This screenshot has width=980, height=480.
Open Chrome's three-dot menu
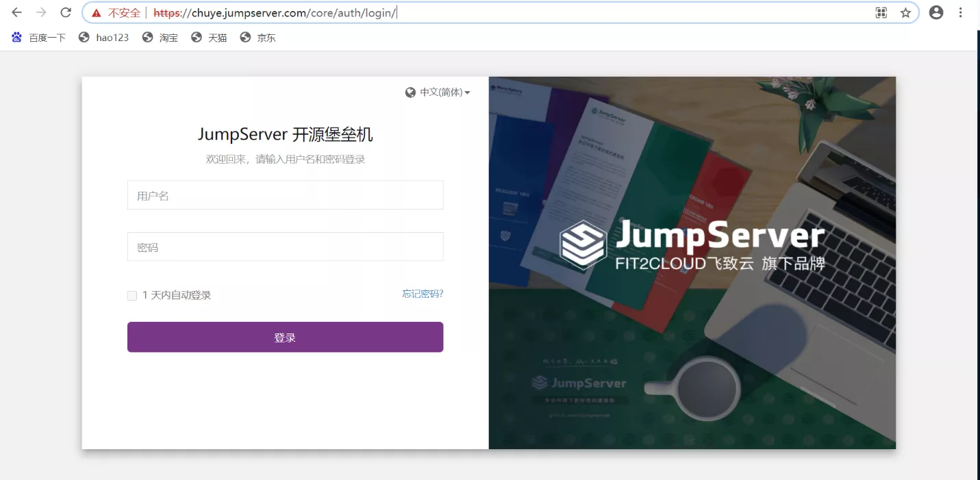click(961, 12)
